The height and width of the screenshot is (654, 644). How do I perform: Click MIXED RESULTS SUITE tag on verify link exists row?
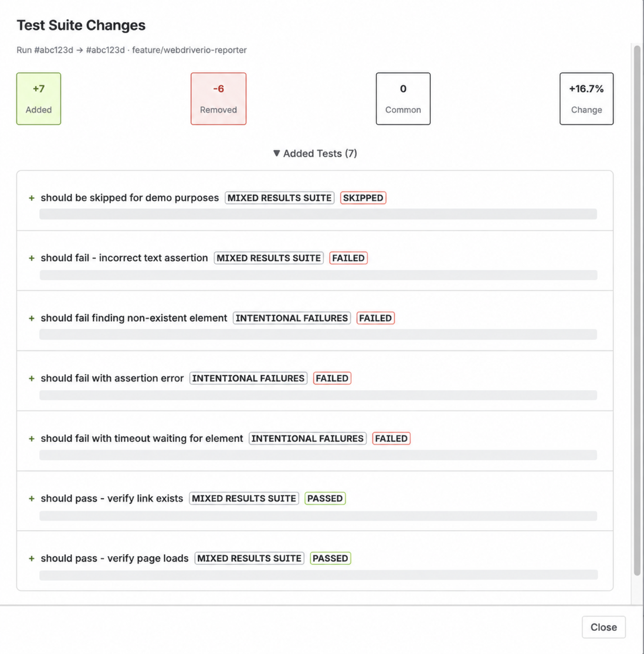coord(244,498)
